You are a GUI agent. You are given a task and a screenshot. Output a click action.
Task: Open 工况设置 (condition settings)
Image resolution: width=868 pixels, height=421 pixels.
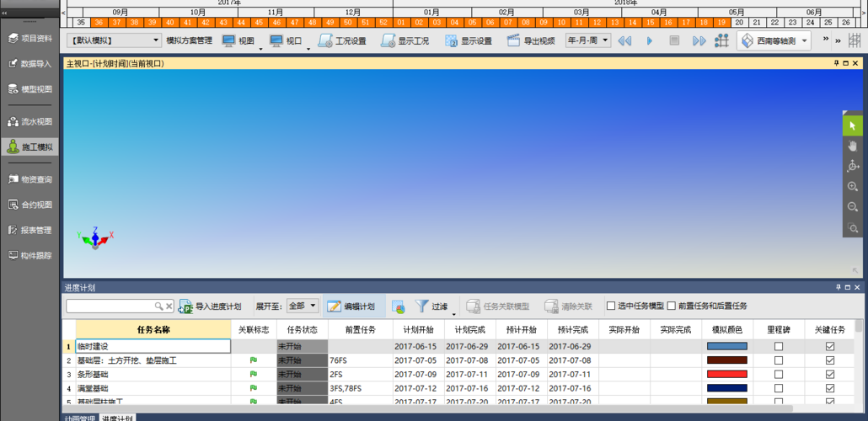(x=342, y=40)
